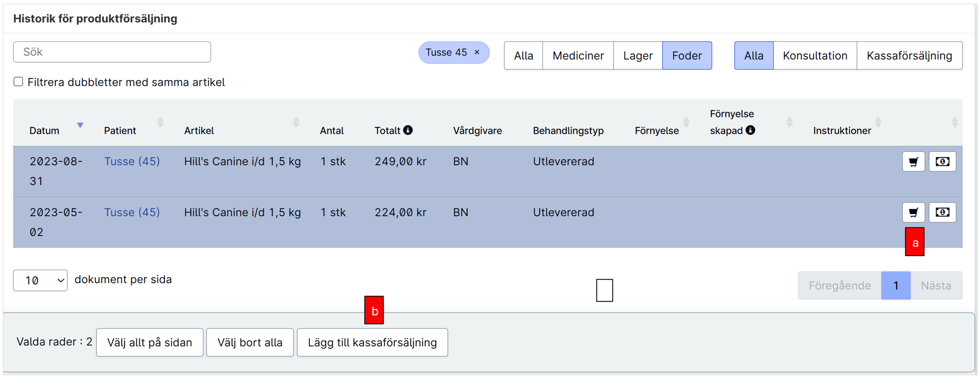Click the Vårdgivare column header

477,131
